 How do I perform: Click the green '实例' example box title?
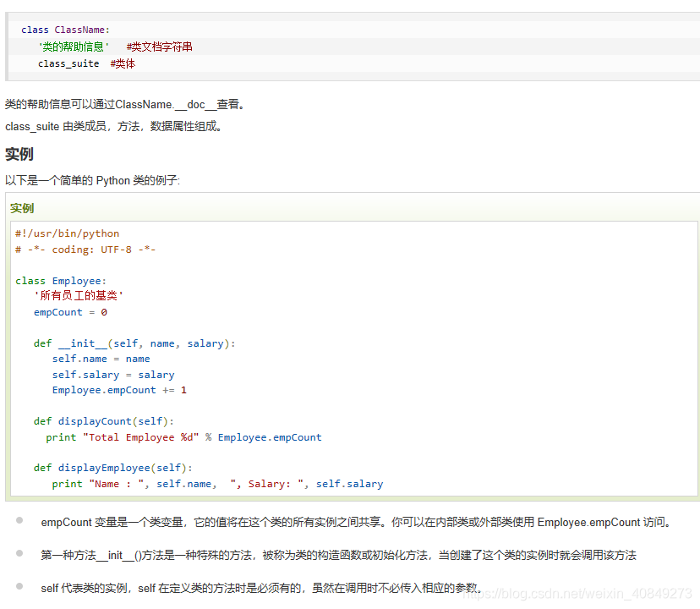22,208
